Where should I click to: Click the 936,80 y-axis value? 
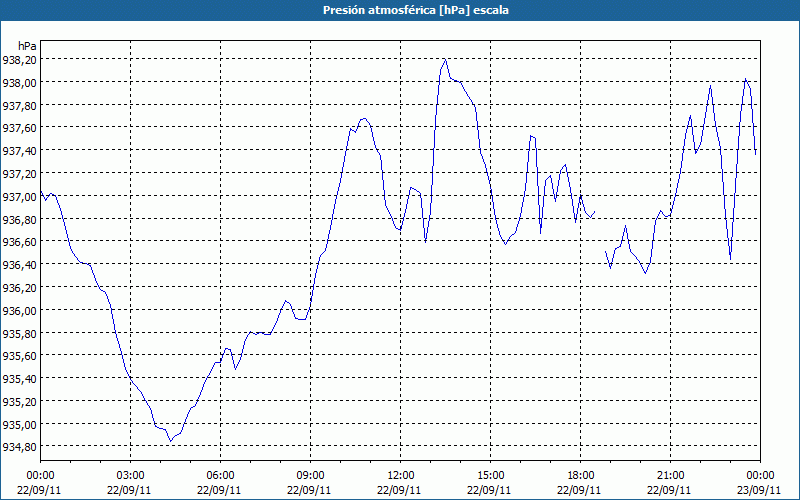tap(19, 219)
